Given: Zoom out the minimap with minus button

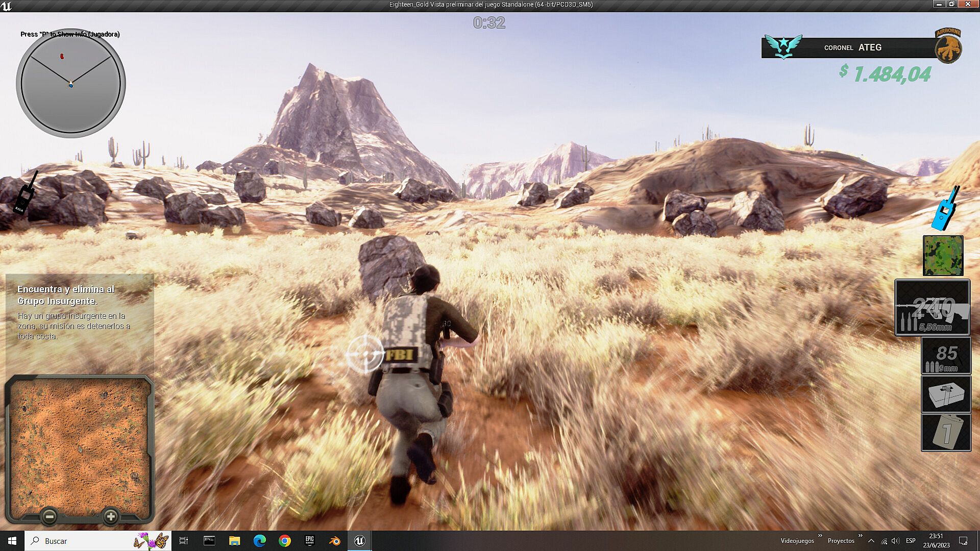Looking at the screenshot, I should click(50, 517).
